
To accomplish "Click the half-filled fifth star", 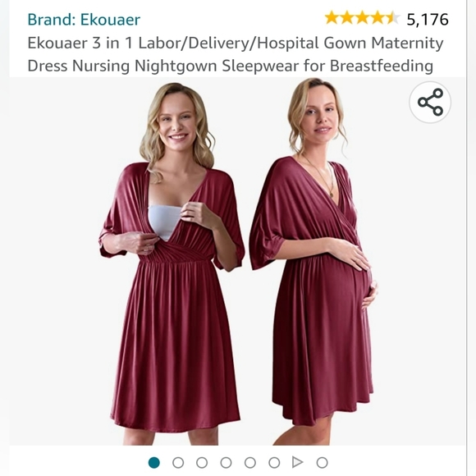I will point(392,17).
